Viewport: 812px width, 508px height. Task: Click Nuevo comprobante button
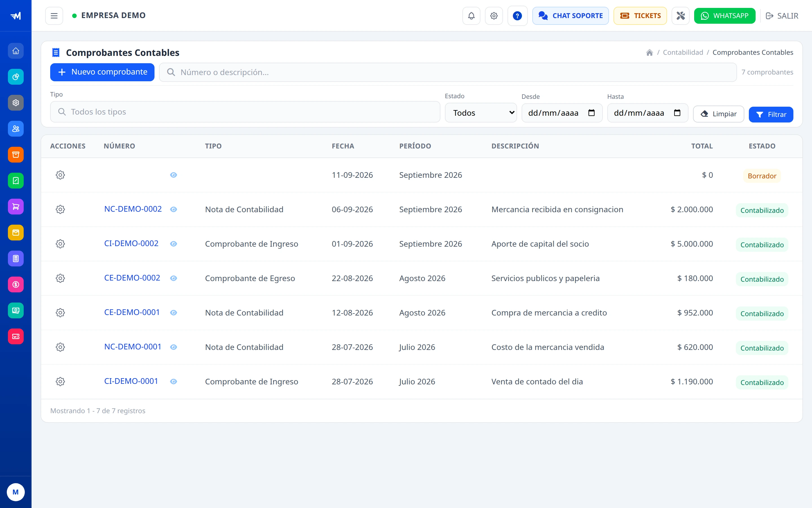pyautogui.click(x=102, y=72)
